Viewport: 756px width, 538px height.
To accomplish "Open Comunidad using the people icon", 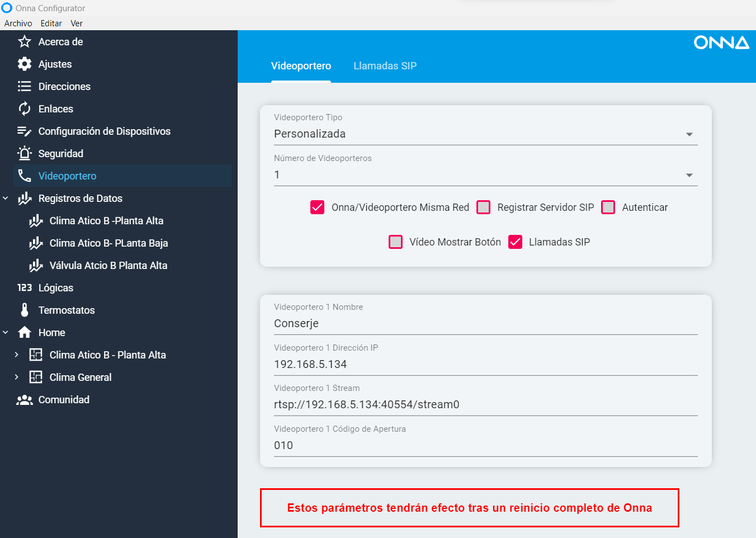I will 25,400.
